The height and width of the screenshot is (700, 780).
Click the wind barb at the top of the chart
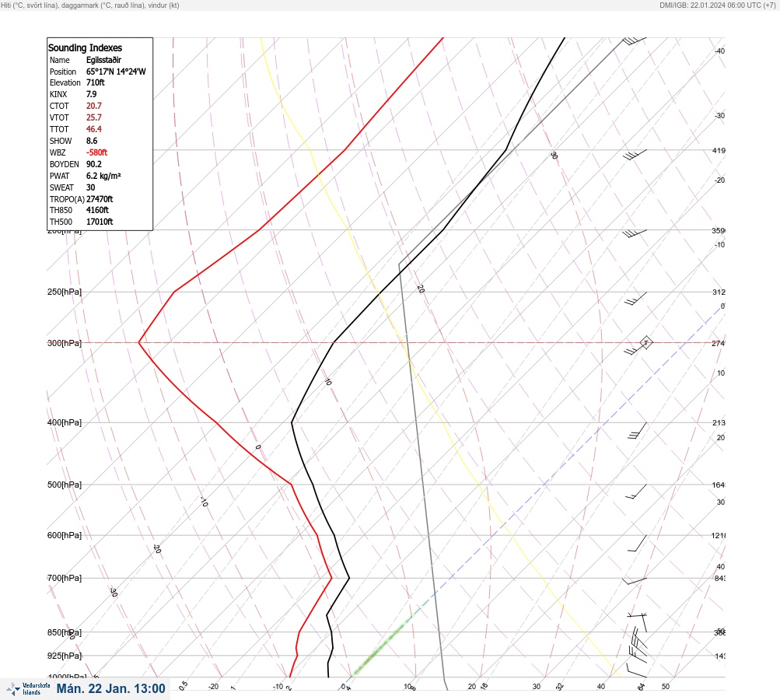pos(635,40)
